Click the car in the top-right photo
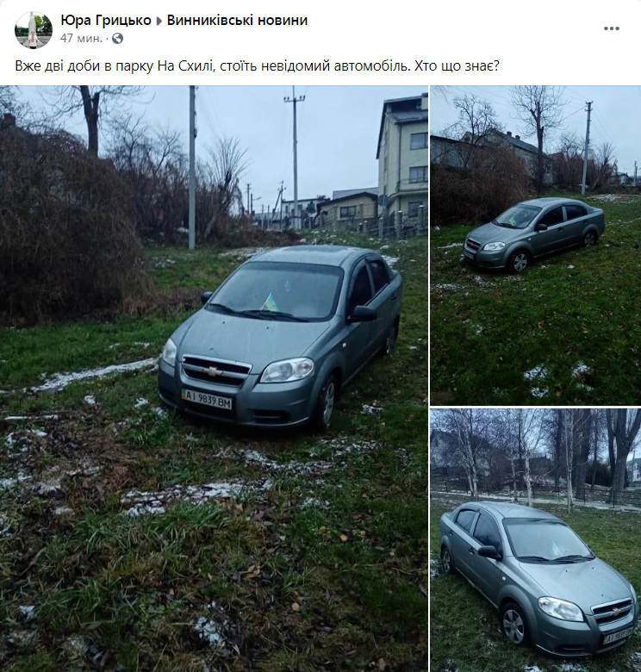Viewport: 641px width, 672px height. [x=534, y=234]
